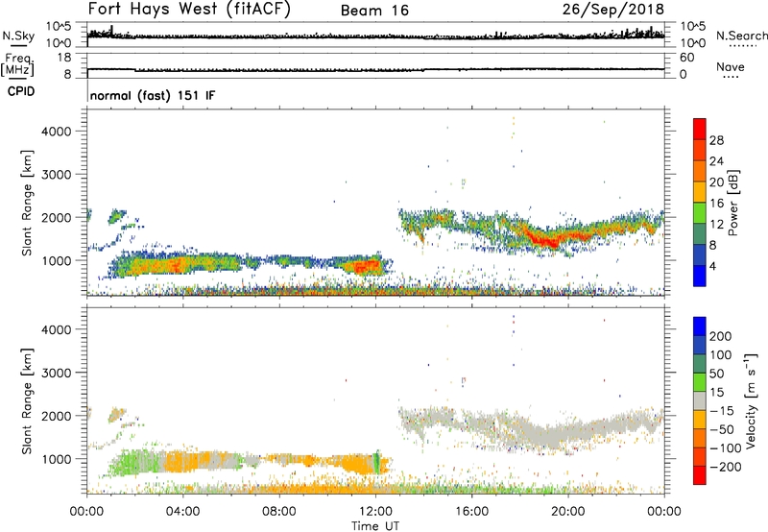Click the "3000" tick of the velocity panel

(57, 373)
